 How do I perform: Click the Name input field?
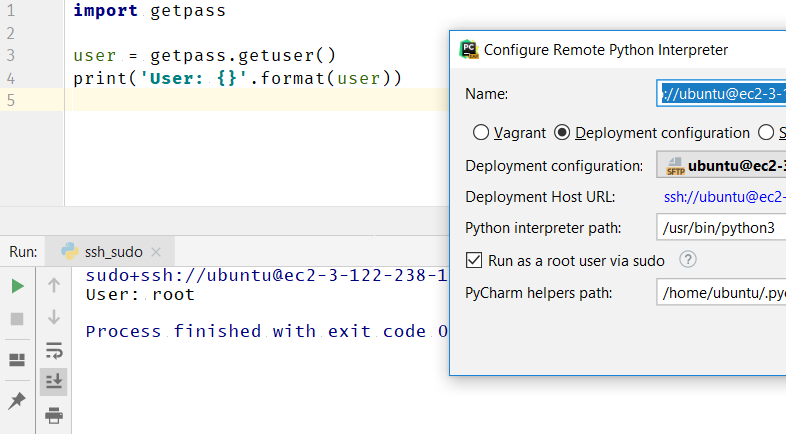[x=721, y=93]
